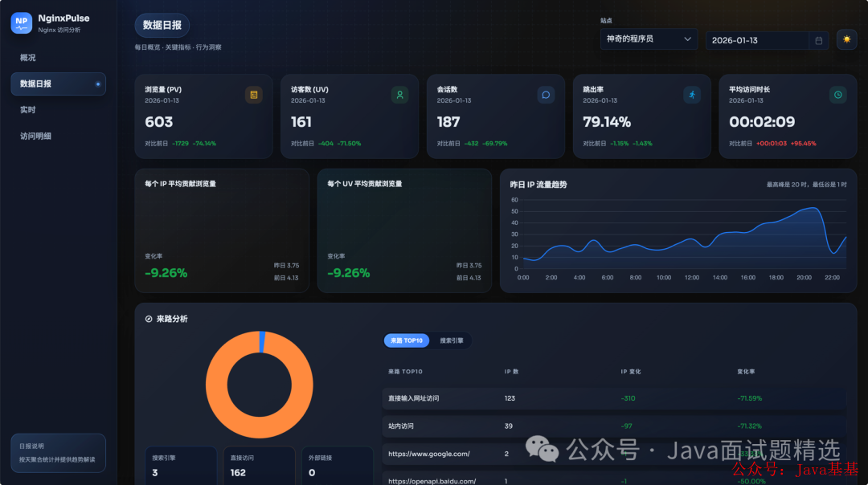868x485 pixels.
Task: Click the PV value 603
Action: [159, 122]
